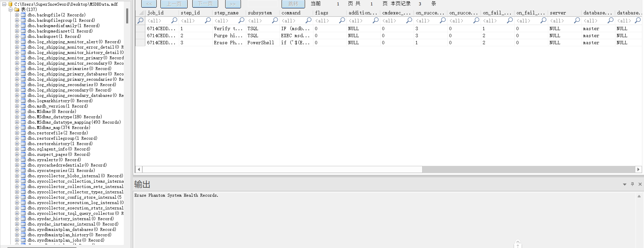Click the table icon for dbo.backupfile

click(23, 15)
